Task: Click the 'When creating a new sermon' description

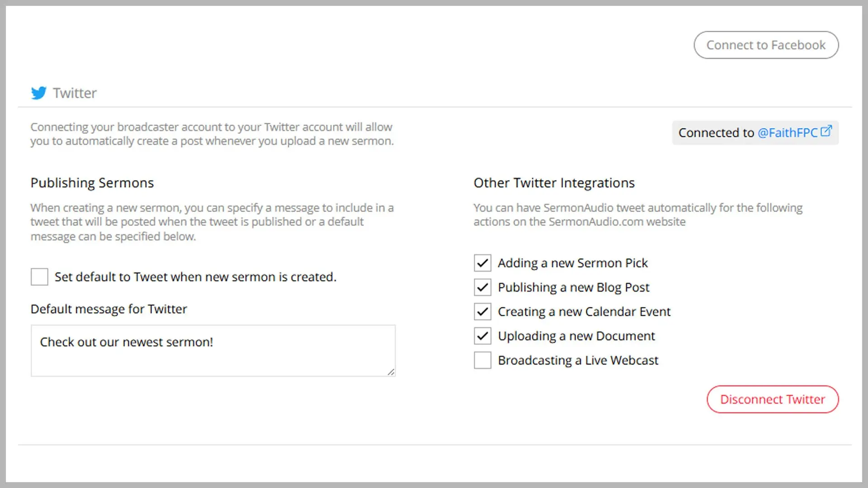Action: point(212,222)
